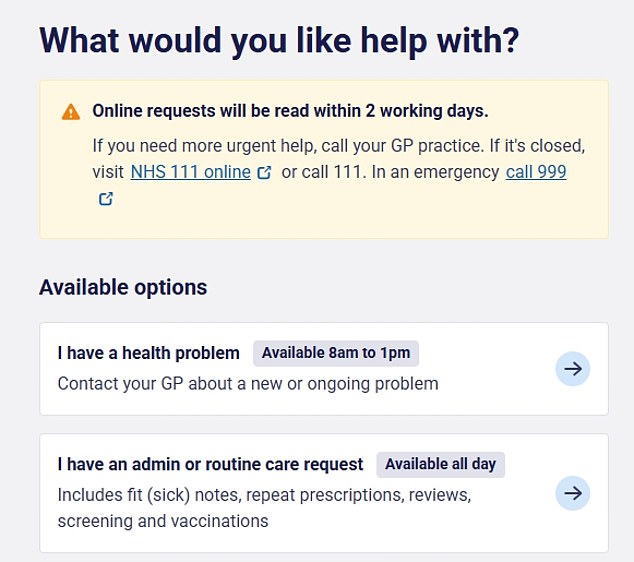
Task: Click the "or call 111" text
Action: 323,172
